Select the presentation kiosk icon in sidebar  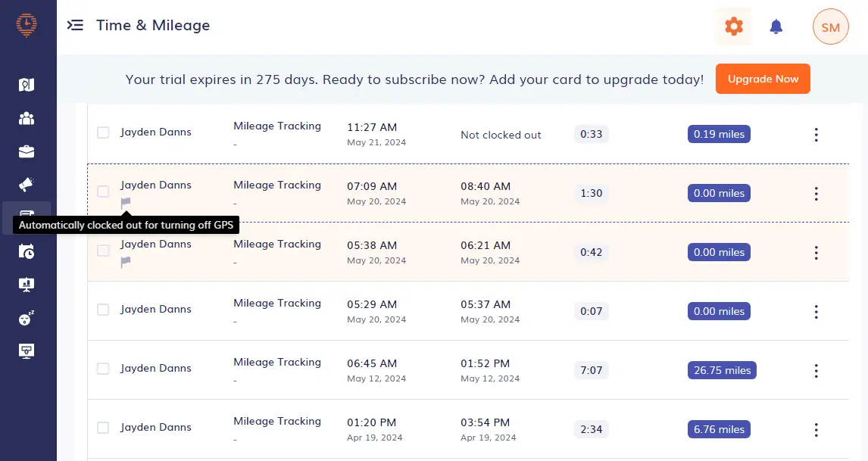point(27,284)
